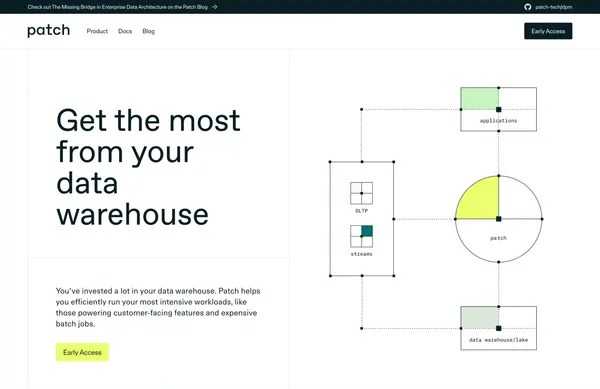Click the streams grid icon in diagram
The width and height of the screenshot is (600, 389).
click(x=362, y=236)
